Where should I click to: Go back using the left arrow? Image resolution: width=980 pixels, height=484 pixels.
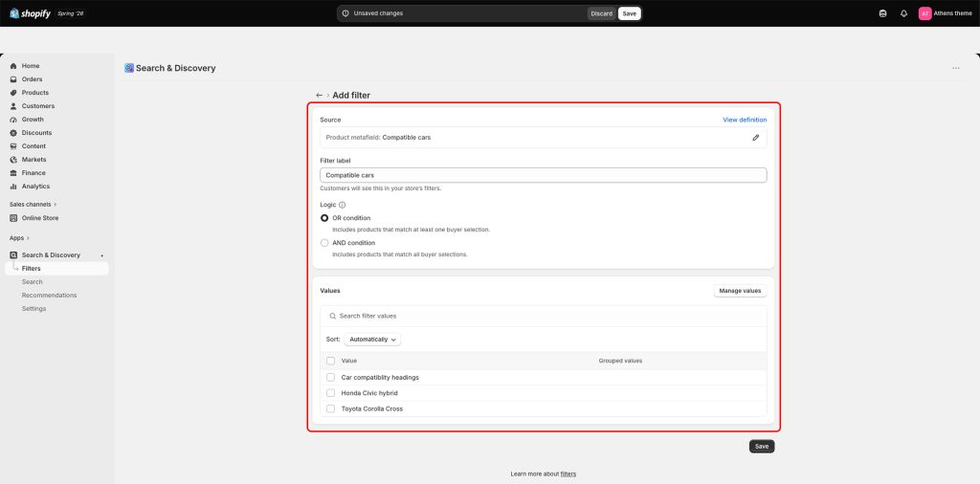coord(320,96)
